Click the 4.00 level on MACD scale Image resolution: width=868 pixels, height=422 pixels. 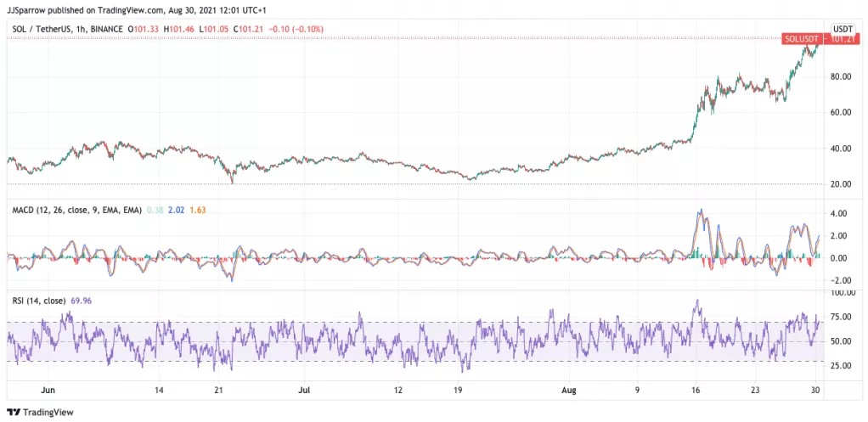click(x=841, y=213)
